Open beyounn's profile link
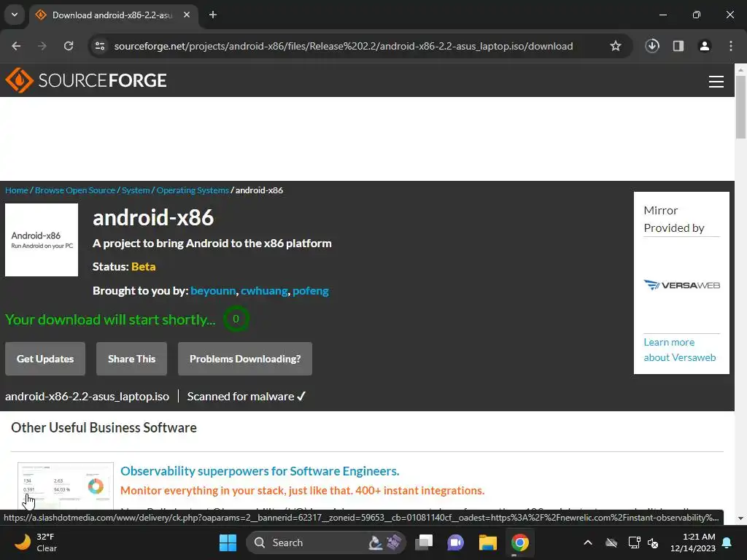This screenshot has width=747, height=560. coord(213,290)
